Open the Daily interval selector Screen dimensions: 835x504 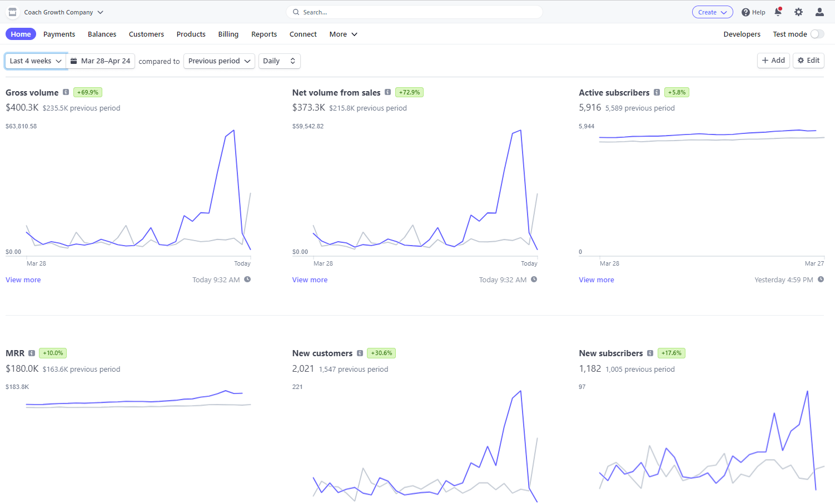point(279,61)
